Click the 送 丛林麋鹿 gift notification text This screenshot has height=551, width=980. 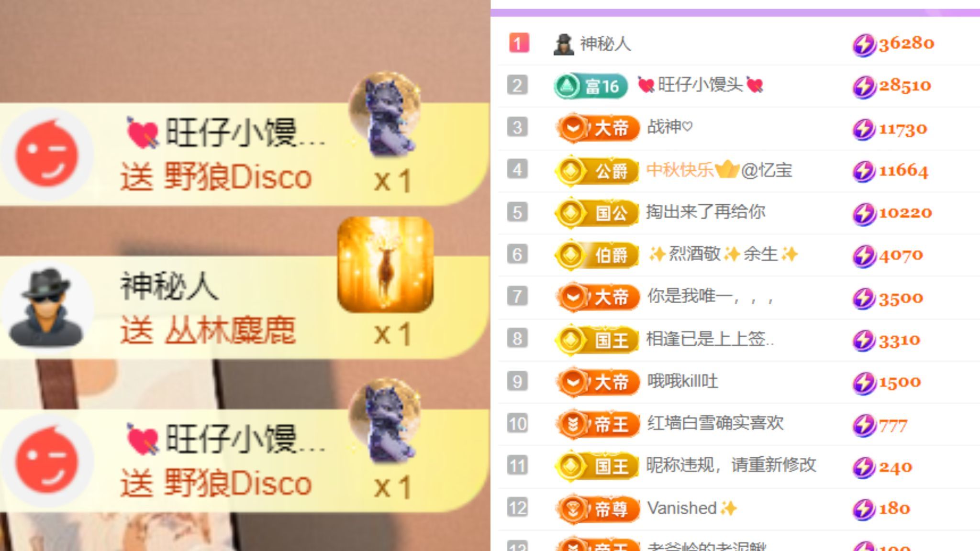(208, 330)
